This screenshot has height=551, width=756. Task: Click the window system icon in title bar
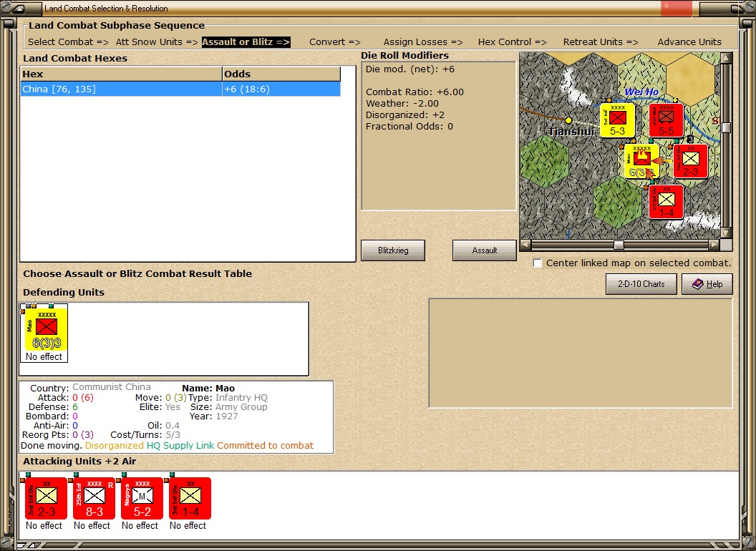pos(18,8)
